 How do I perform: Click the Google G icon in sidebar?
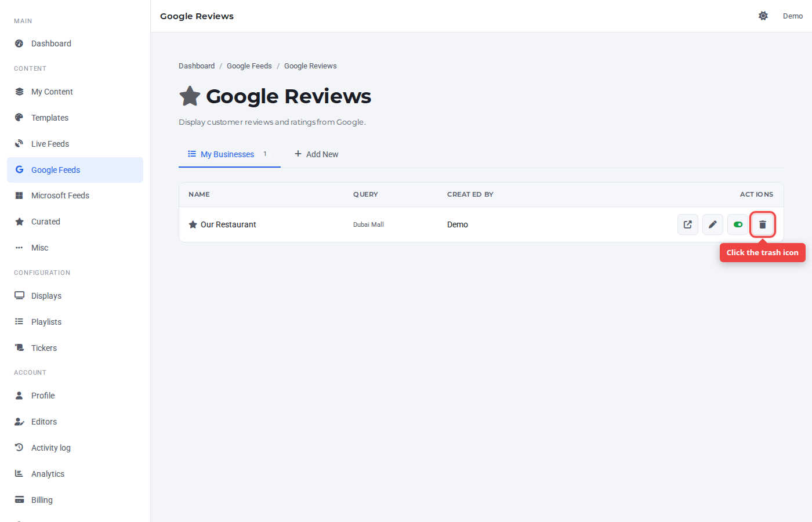pyautogui.click(x=19, y=170)
